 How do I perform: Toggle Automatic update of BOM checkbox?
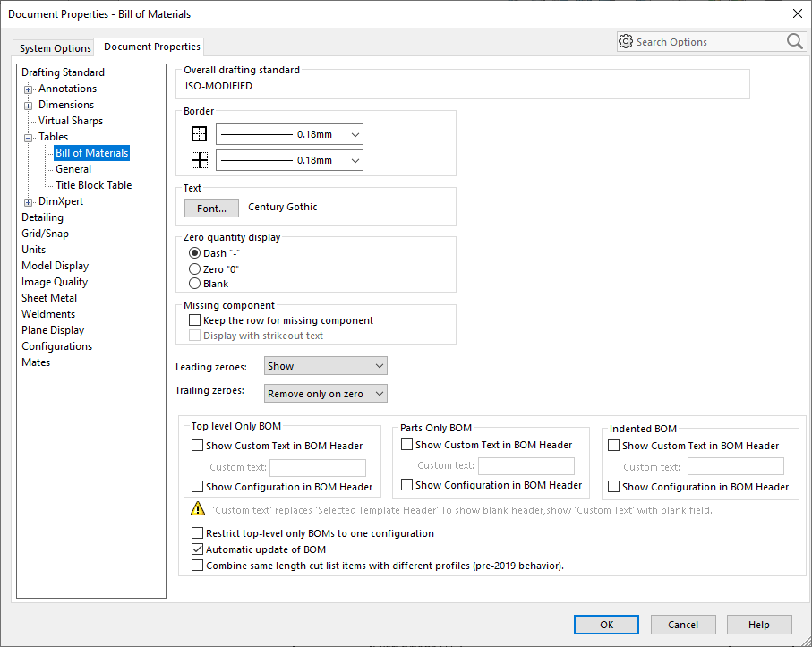coord(198,549)
